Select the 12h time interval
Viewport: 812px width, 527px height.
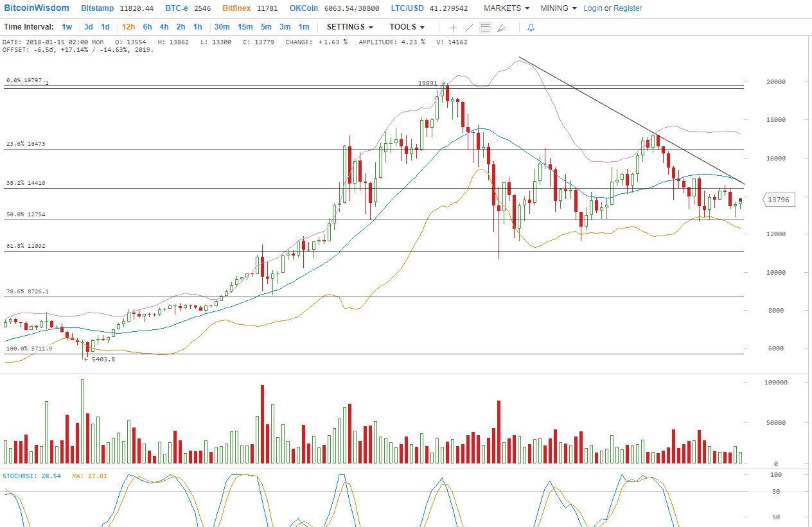[x=128, y=27]
